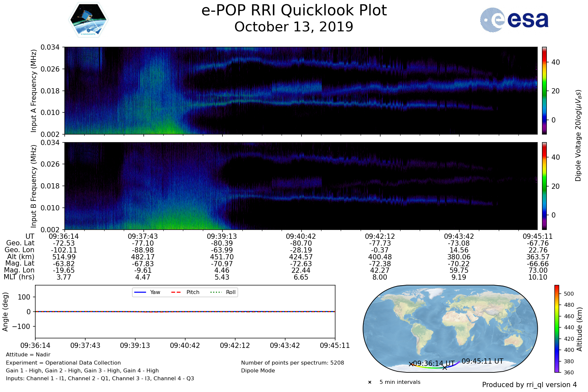Viewport: 588px width, 392px height.
Task: Click the green dotted Roll legend sample
Action: pos(216,292)
